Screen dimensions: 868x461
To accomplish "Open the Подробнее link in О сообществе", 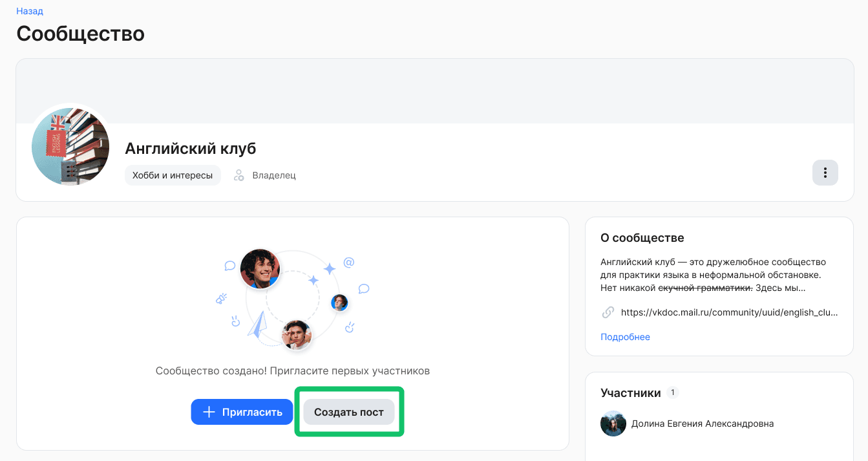I will click(x=625, y=337).
